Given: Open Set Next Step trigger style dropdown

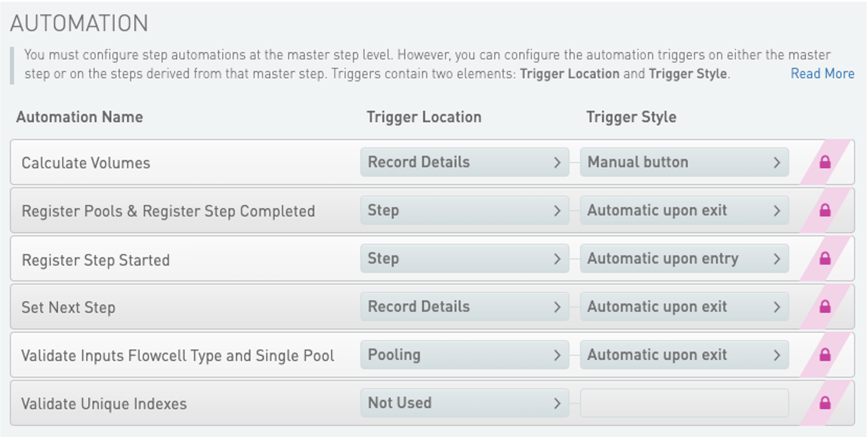Looking at the screenshot, I should (x=684, y=307).
